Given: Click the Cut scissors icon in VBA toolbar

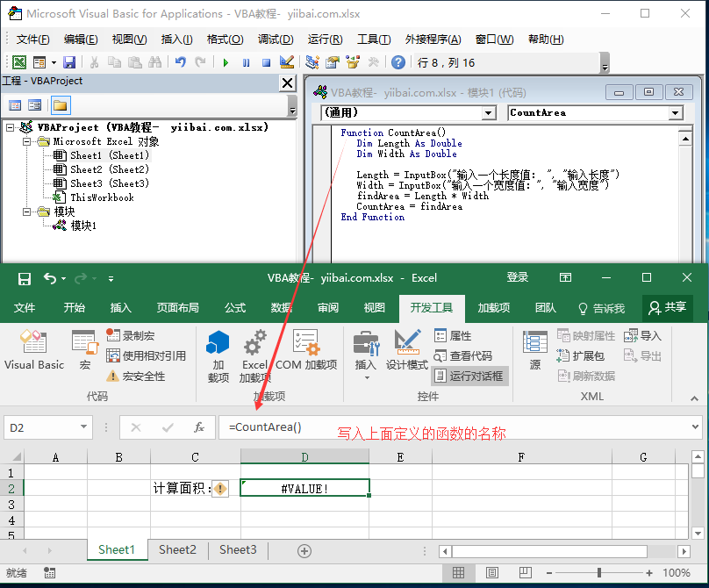Looking at the screenshot, I should 95,62.
